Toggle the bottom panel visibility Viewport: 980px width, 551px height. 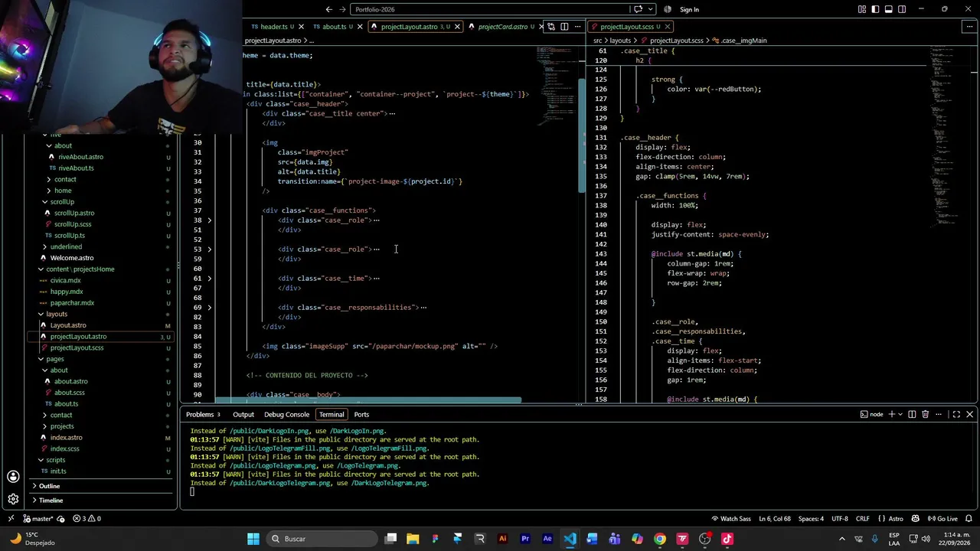[889, 9]
